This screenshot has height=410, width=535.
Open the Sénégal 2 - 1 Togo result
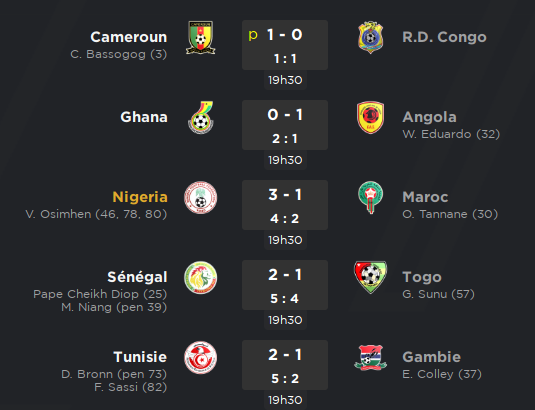pos(285,285)
